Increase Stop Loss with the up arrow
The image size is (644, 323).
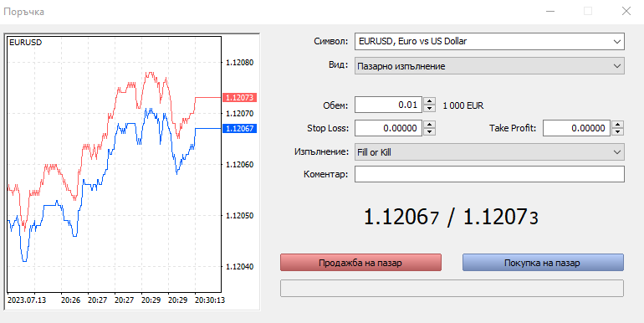pos(429,125)
